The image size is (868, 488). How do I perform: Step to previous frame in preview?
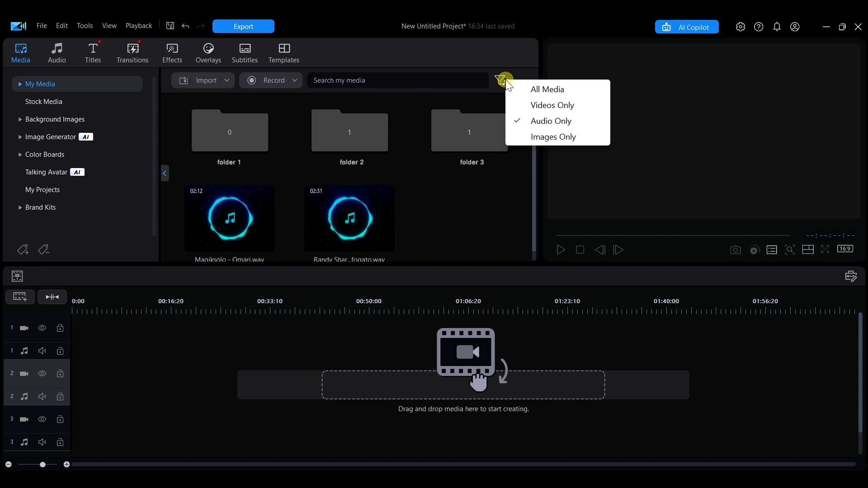tap(600, 250)
